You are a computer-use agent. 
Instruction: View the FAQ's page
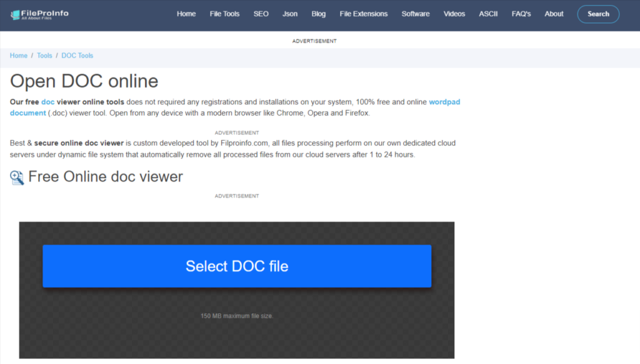(x=521, y=13)
